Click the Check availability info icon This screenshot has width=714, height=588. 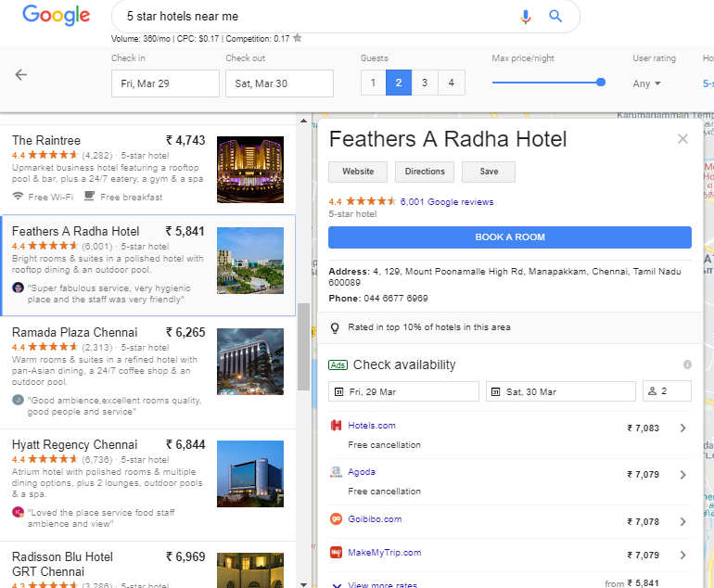pos(687,364)
